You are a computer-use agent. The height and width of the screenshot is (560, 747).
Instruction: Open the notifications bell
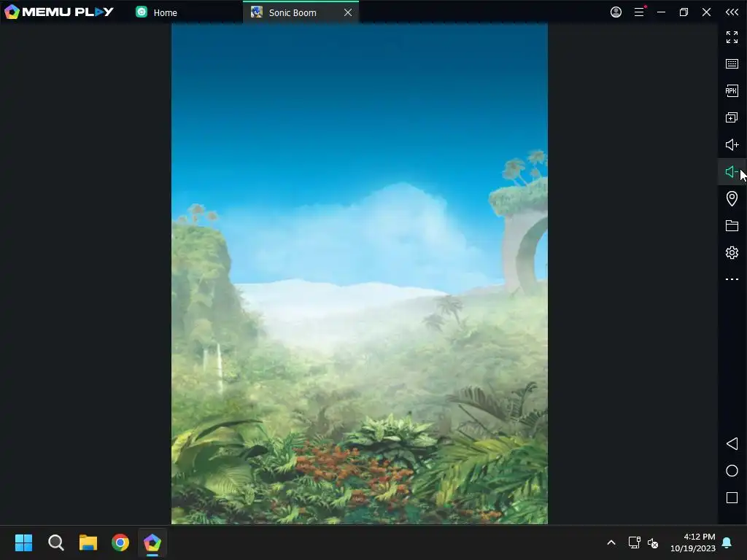click(727, 542)
